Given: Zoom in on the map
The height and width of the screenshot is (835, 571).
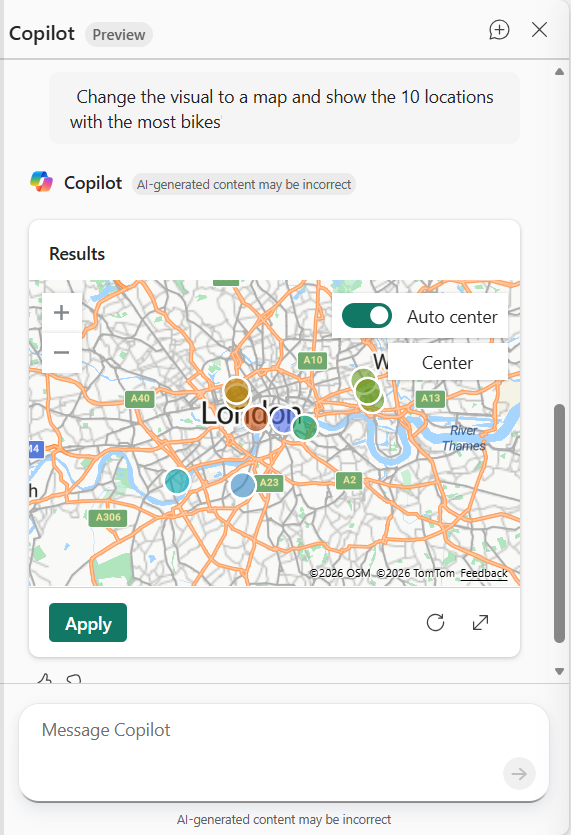Looking at the screenshot, I should pyautogui.click(x=62, y=313).
